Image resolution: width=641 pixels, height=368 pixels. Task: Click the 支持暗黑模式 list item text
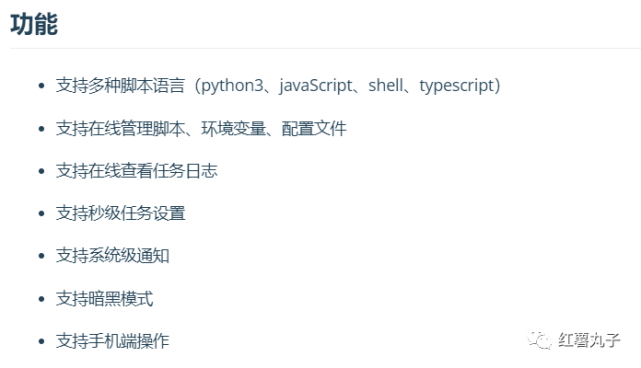[105, 299]
